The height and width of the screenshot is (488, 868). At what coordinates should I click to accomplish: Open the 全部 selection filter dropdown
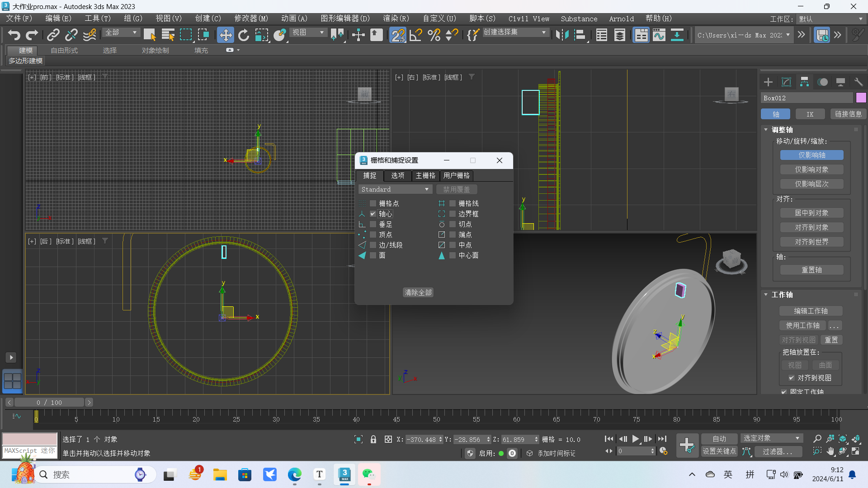click(121, 33)
